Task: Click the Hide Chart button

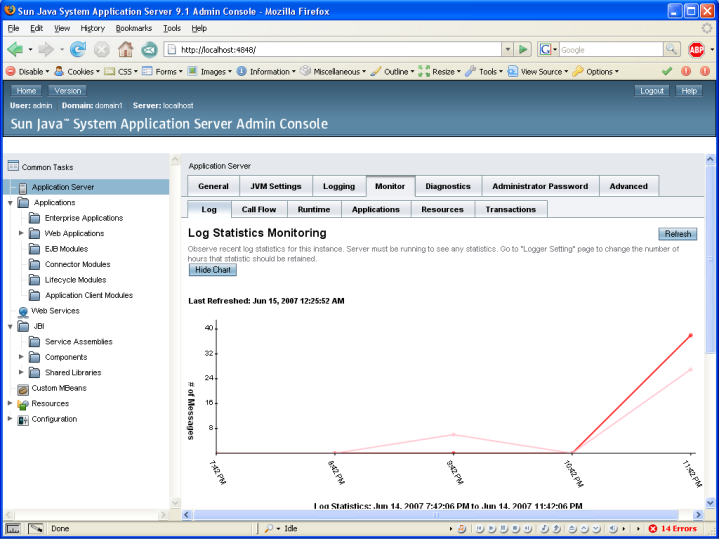Action: point(213,270)
